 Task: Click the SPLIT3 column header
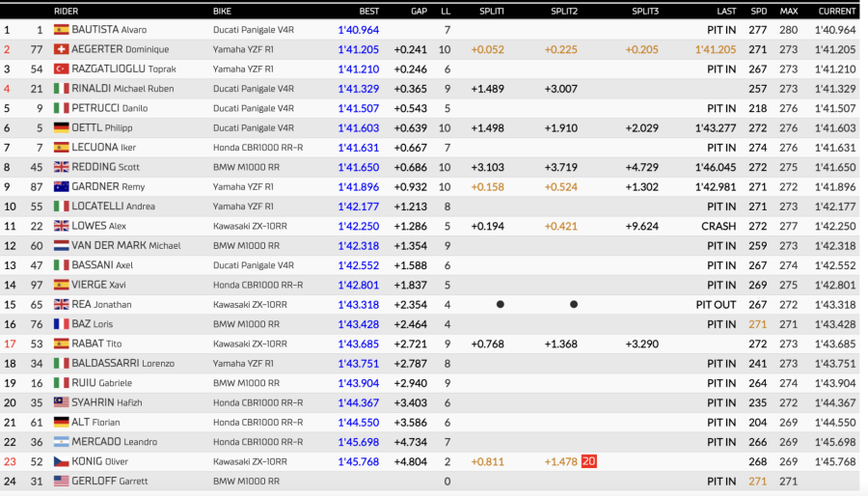click(645, 11)
